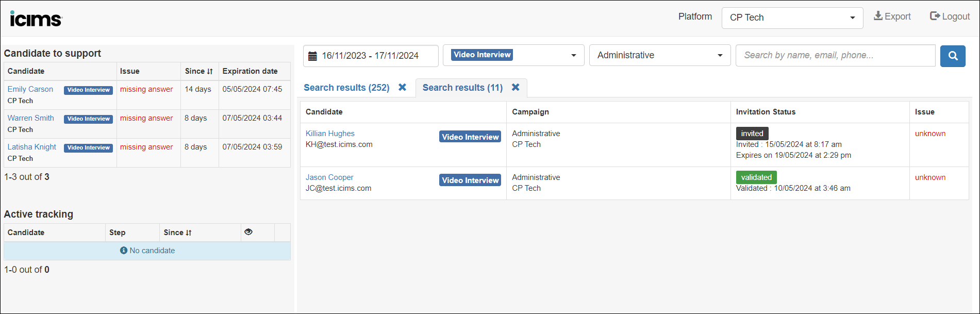Click the eye icon in Active tracking header
The height and width of the screenshot is (314, 980).
pyautogui.click(x=248, y=232)
